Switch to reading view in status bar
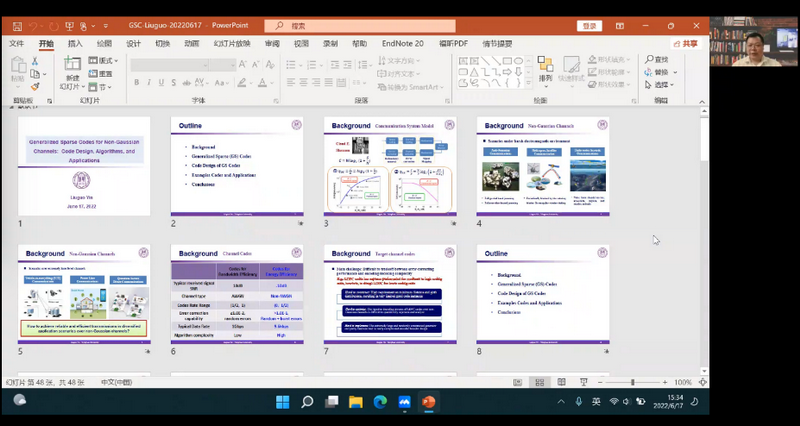Screen dimensions: 800x426 pos(560,382)
